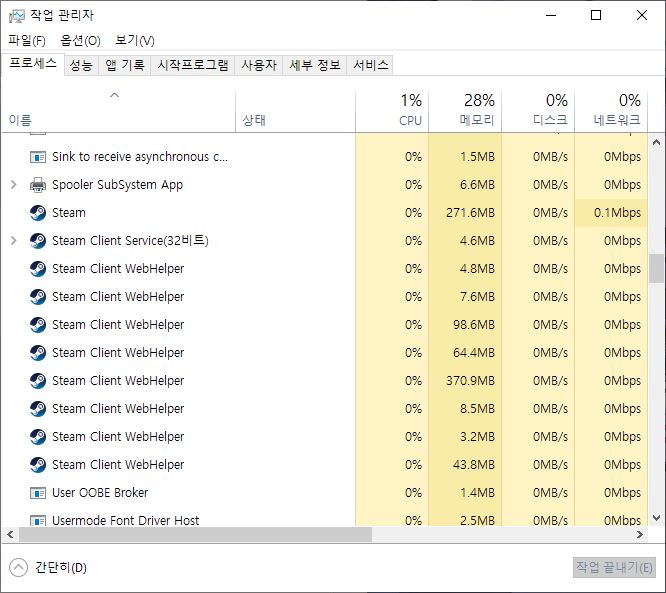The height and width of the screenshot is (593, 666).
Task: Click the horizontal scrollbar right arrow
Action: (640, 535)
